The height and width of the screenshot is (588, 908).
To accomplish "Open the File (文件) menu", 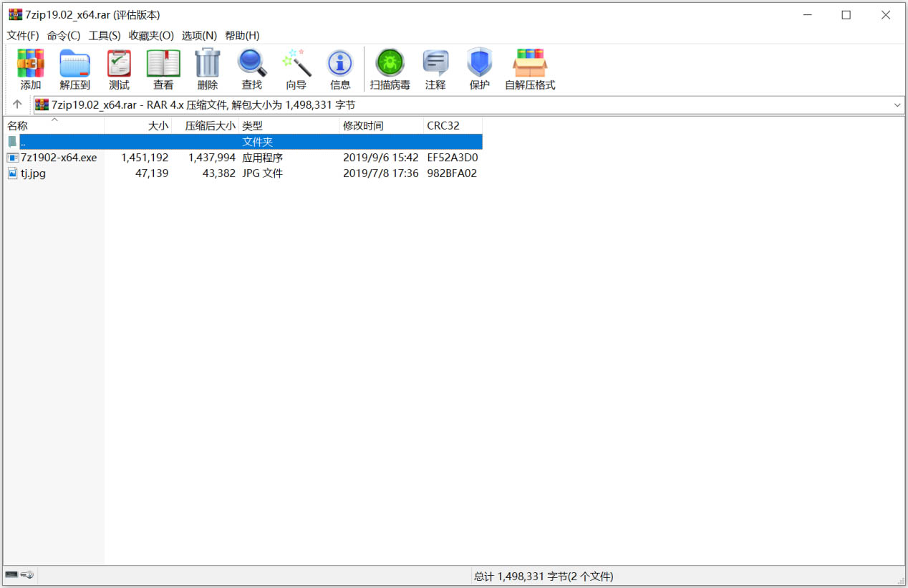I will (x=23, y=36).
